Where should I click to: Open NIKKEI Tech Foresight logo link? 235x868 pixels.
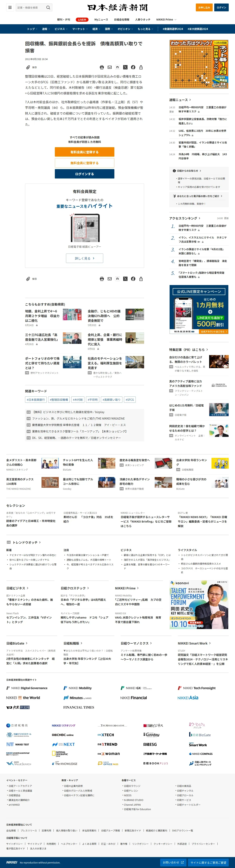point(196,688)
